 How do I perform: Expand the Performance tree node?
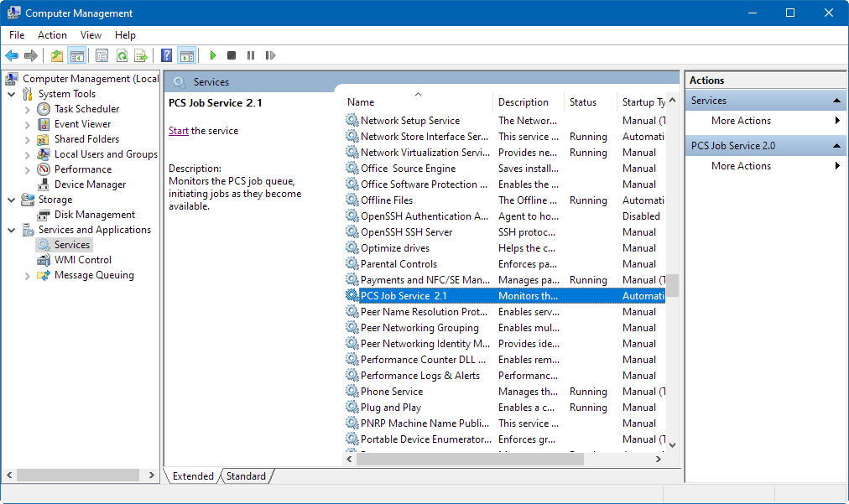[27, 170]
